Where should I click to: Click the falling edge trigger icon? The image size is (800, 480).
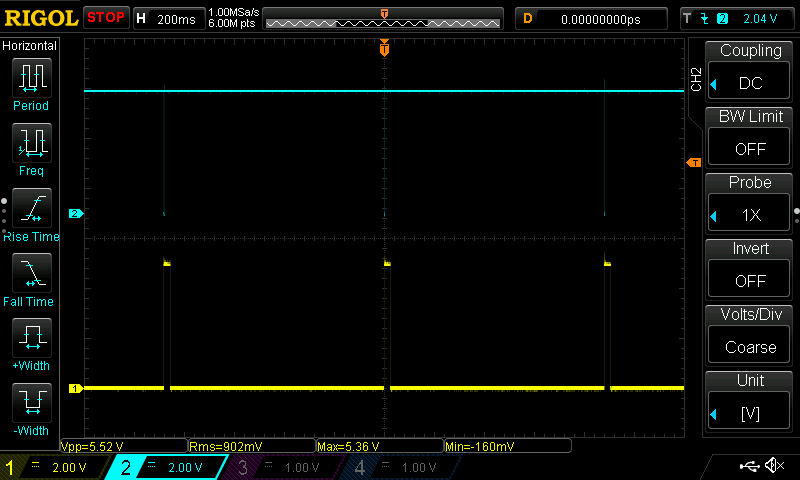pyautogui.click(x=705, y=19)
